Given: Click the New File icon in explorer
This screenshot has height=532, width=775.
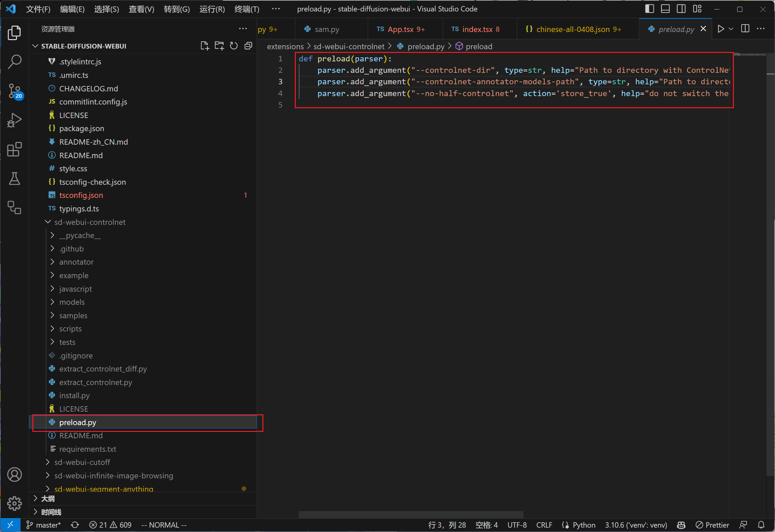Looking at the screenshot, I should click(204, 46).
